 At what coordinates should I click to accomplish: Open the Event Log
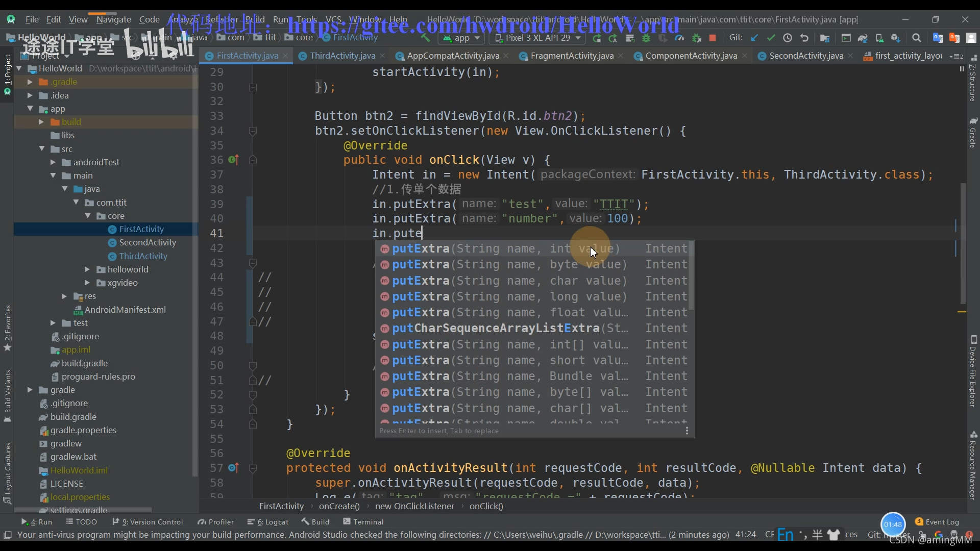[937, 522]
